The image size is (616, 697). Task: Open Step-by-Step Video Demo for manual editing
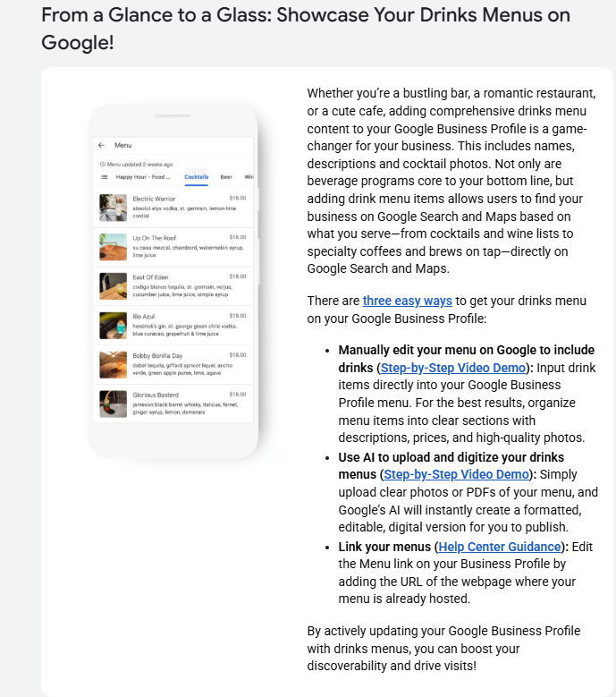pos(453,368)
